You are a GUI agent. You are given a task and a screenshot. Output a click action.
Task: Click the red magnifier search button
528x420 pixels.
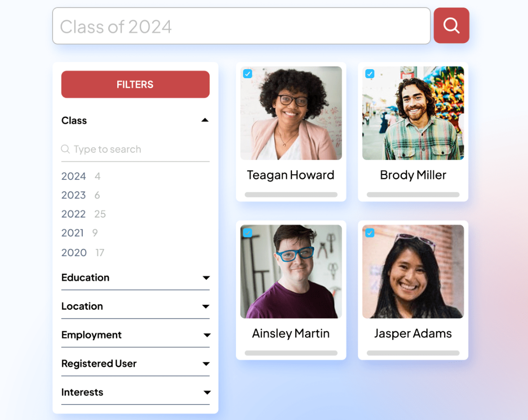pyautogui.click(x=451, y=26)
